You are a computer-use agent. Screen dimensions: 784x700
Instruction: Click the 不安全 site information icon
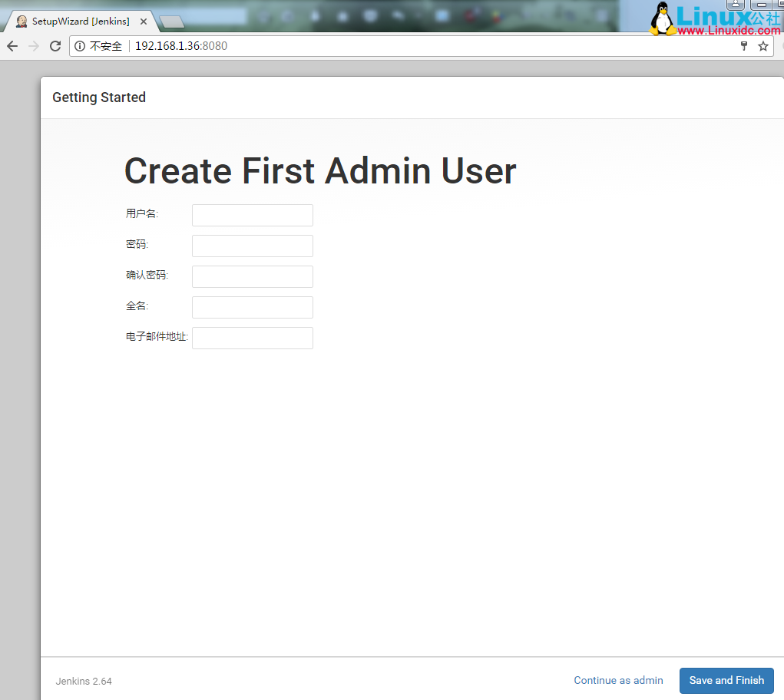click(x=79, y=46)
